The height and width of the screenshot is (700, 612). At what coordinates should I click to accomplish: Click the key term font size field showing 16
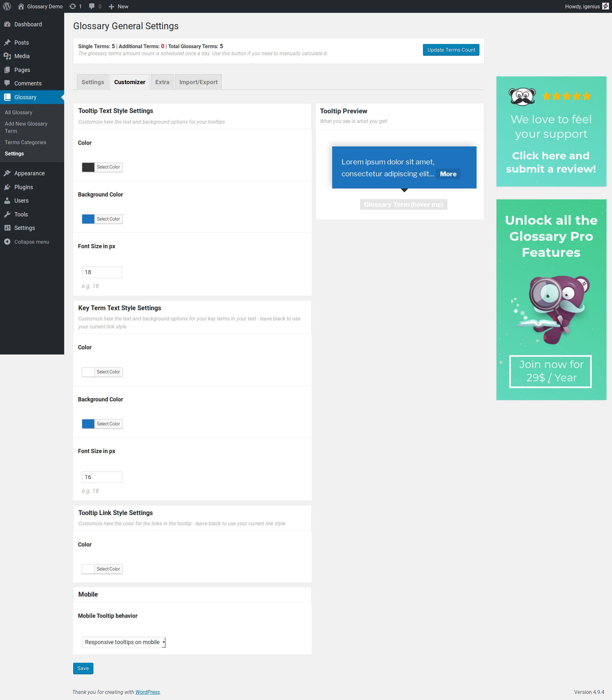tap(102, 477)
